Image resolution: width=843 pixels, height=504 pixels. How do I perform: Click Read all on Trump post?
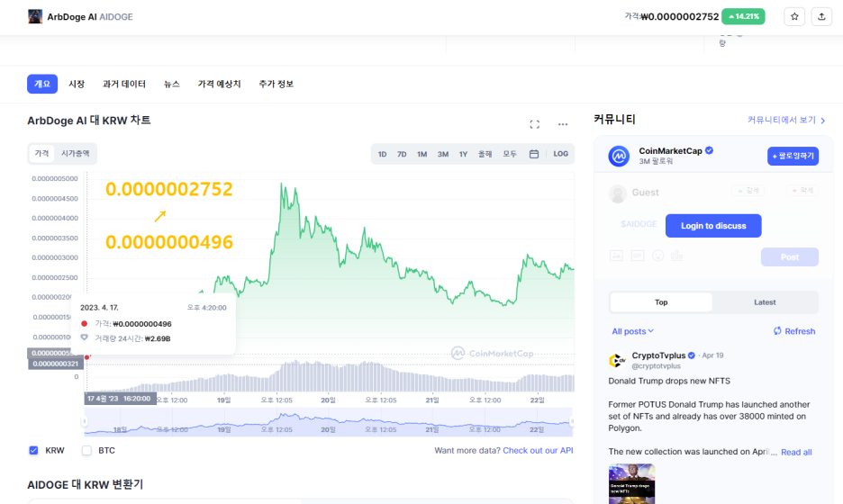coord(796,452)
